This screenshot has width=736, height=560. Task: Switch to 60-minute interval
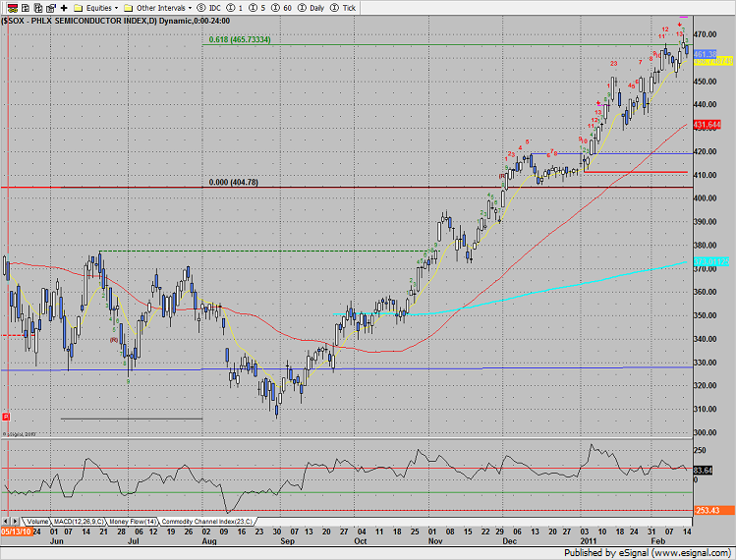[x=283, y=8]
